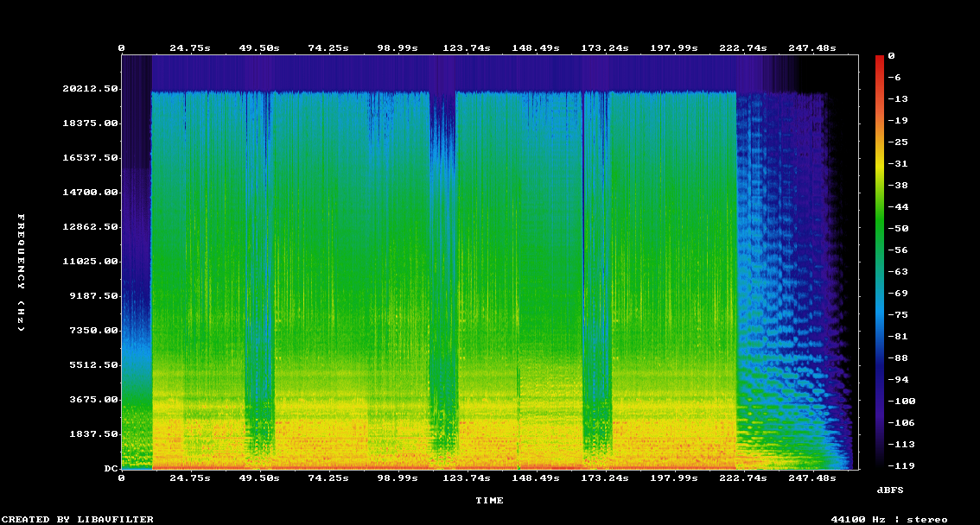Click the TIME axis title
980x525 pixels.
coord(489,500)
